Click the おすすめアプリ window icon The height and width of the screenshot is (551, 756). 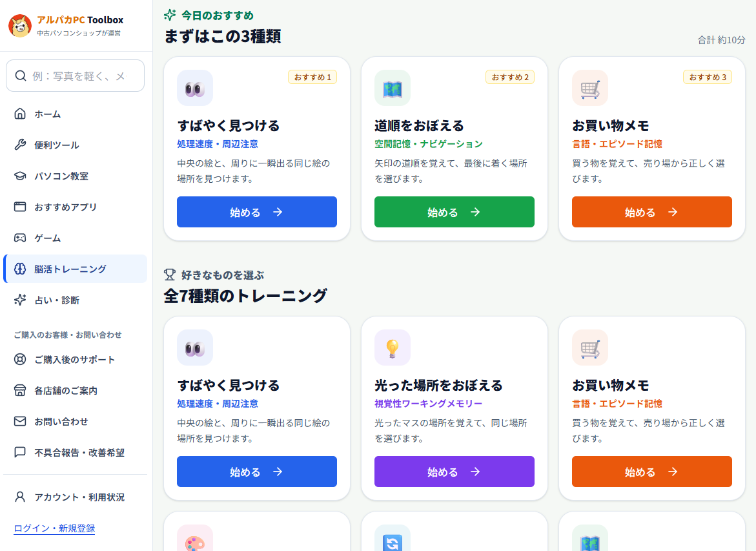click(20, 207)
